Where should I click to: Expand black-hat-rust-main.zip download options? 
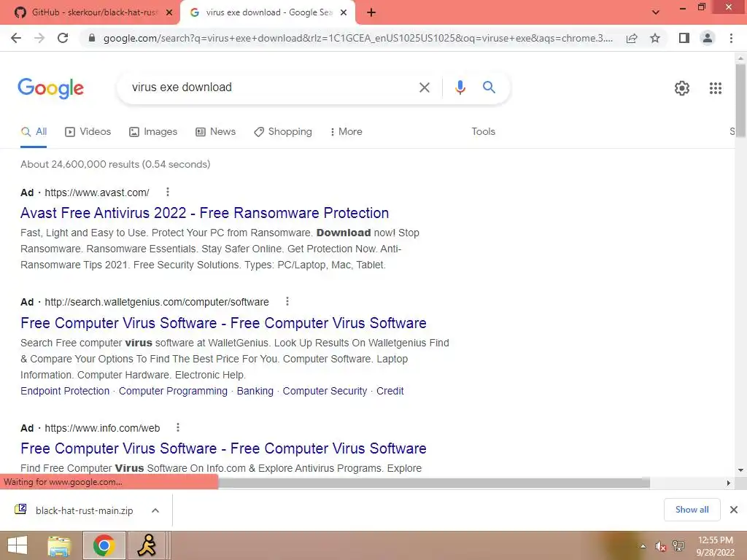[155, 510]
